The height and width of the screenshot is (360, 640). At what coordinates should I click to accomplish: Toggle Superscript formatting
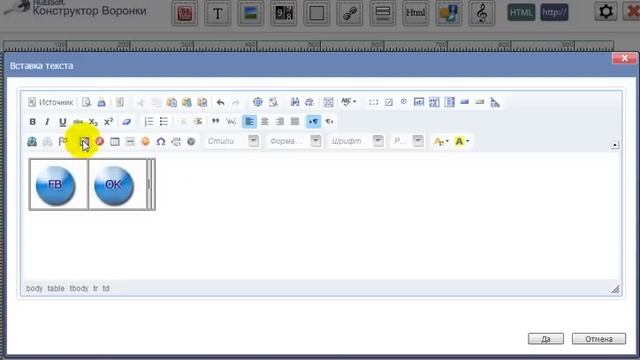pos(108,122)
